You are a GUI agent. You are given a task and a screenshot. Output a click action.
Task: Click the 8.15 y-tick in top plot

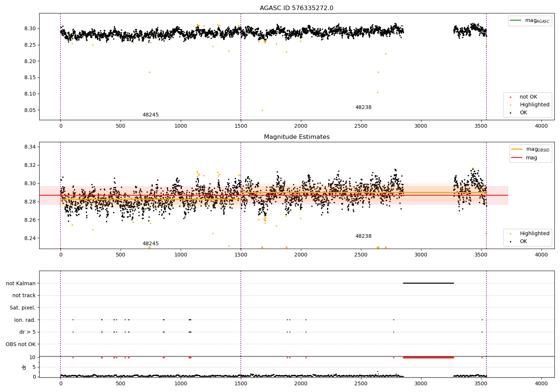[x=30, y=78]
